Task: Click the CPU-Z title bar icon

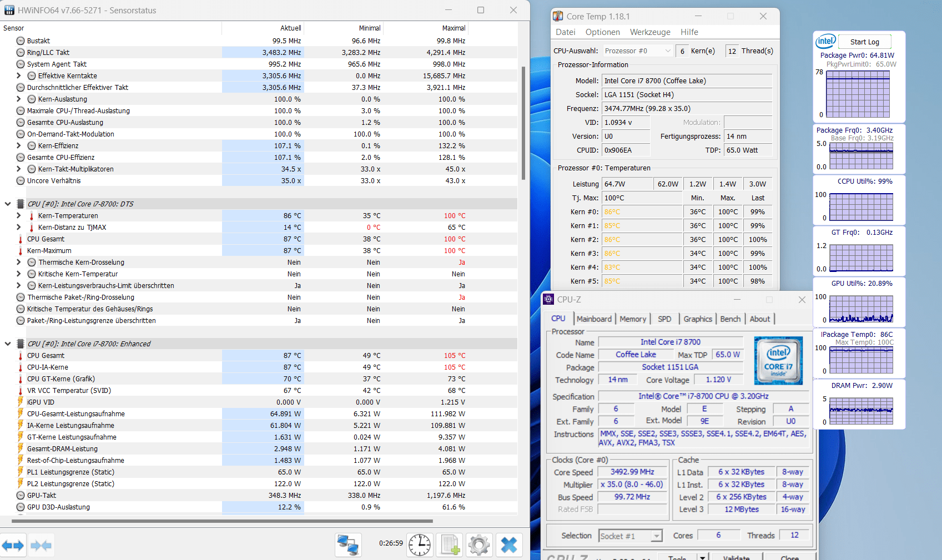Action: click(548, 299)
